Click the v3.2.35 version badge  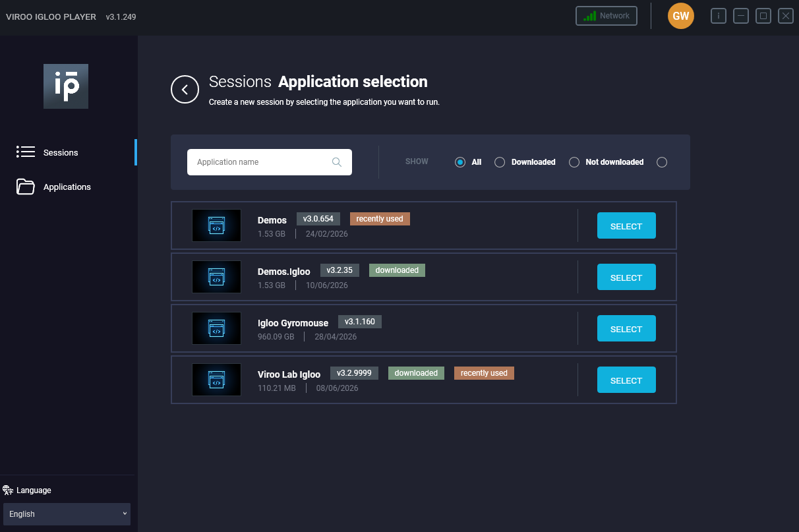click(340, 270)
